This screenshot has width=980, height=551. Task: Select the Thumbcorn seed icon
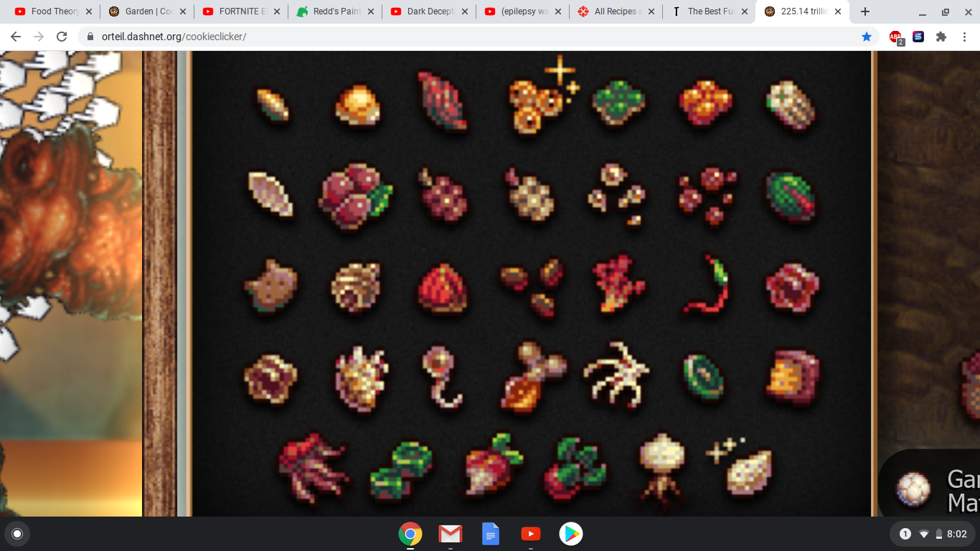(x=357, y=105)
